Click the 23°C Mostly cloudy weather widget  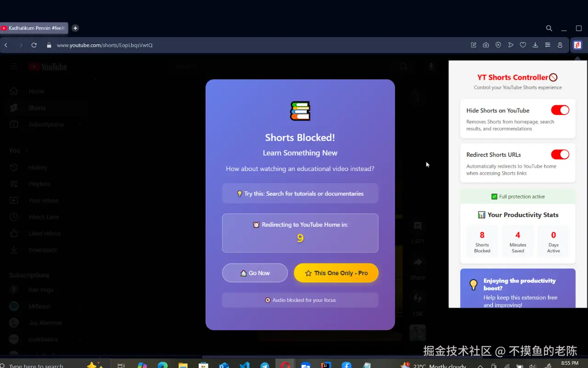pyautogui.click(x=434, y=365)
